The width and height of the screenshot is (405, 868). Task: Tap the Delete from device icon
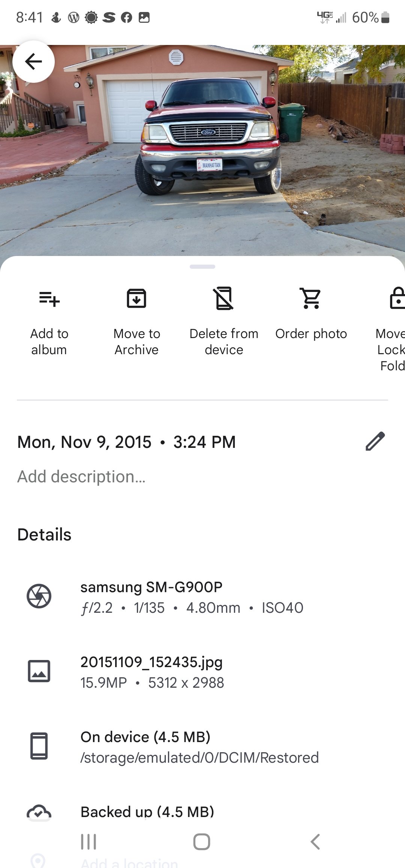click(224, 299)
